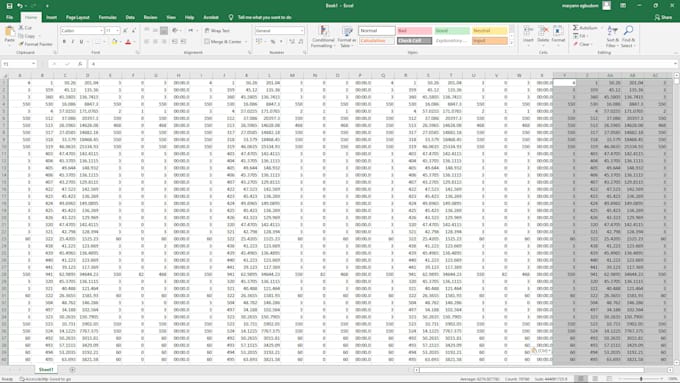Click Merge & Center button
This screenshot has height=383, width=680.
tap(223, 42)
